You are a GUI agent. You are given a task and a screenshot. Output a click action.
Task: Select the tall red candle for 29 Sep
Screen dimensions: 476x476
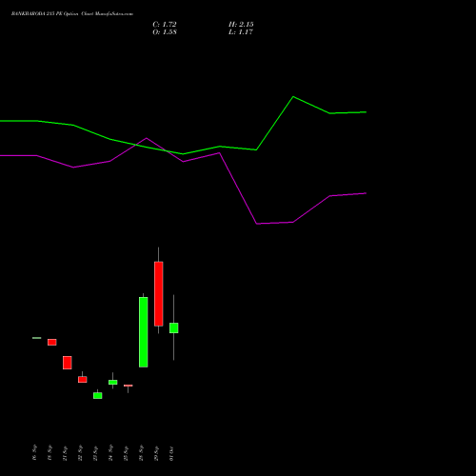(x=159, y=293)
